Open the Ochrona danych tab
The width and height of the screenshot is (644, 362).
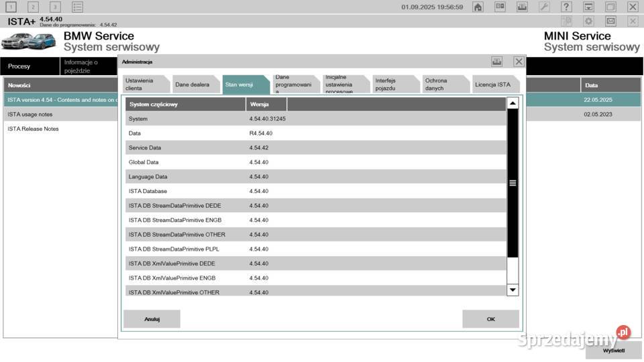tap(445, 84)
